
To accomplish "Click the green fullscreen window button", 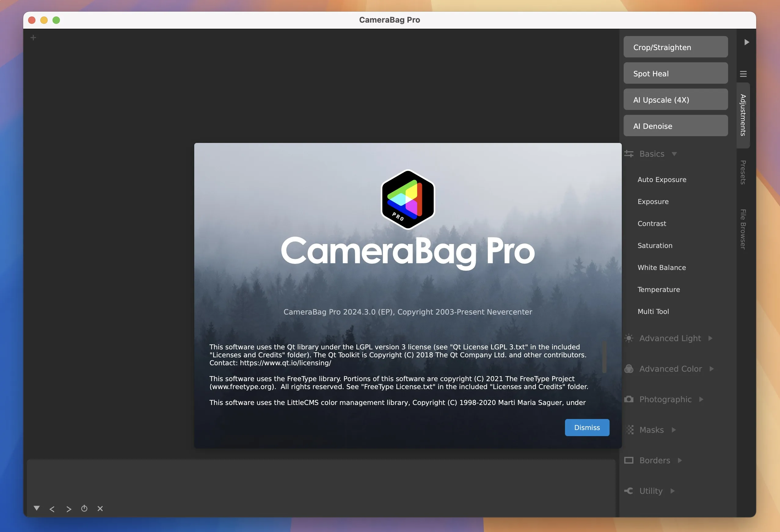I will (x=56, y=20).
